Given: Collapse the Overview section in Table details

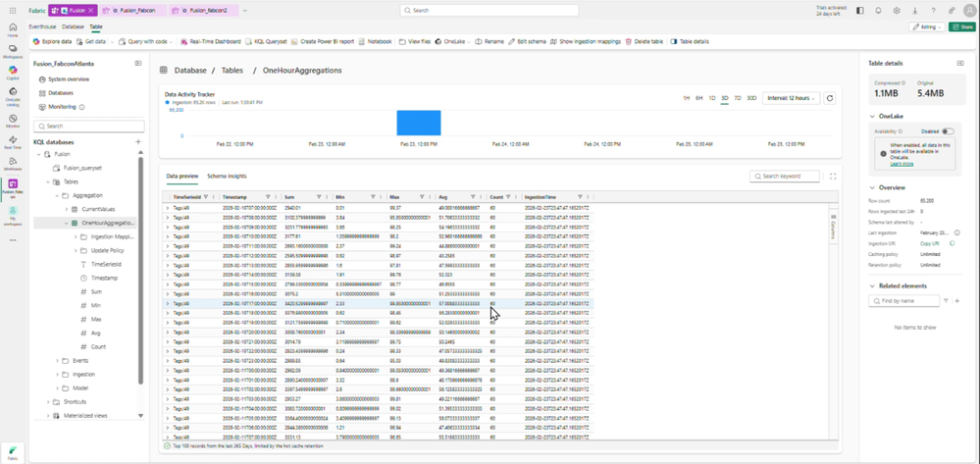Looking at the screenshot, I should tap(872, 187).
